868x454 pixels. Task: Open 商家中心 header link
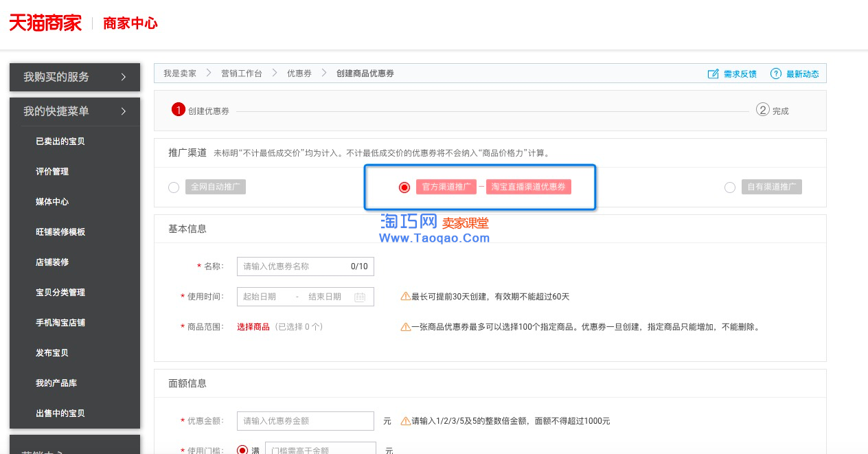(x=130, y=23)
